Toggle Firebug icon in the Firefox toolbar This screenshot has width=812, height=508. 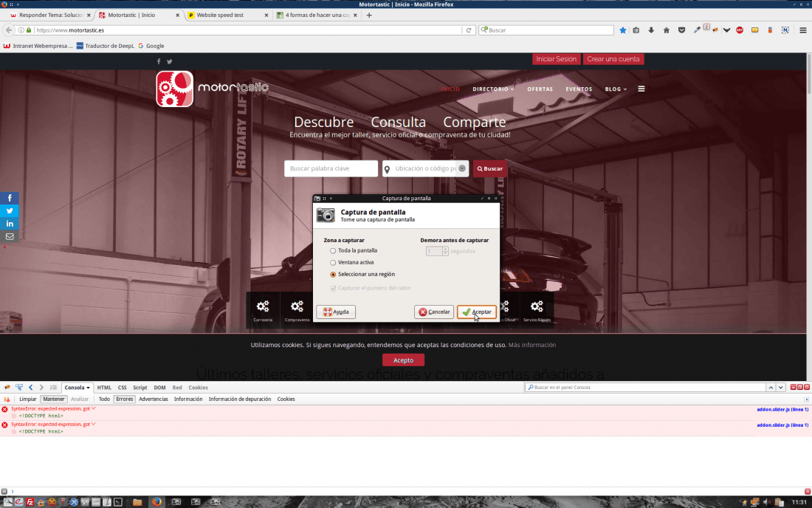715,30
